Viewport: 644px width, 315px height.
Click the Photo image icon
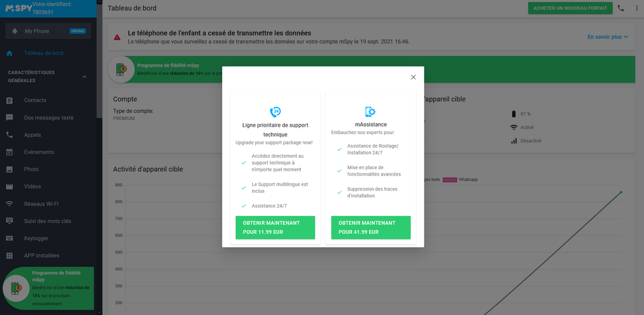click(x=9, y=169)
